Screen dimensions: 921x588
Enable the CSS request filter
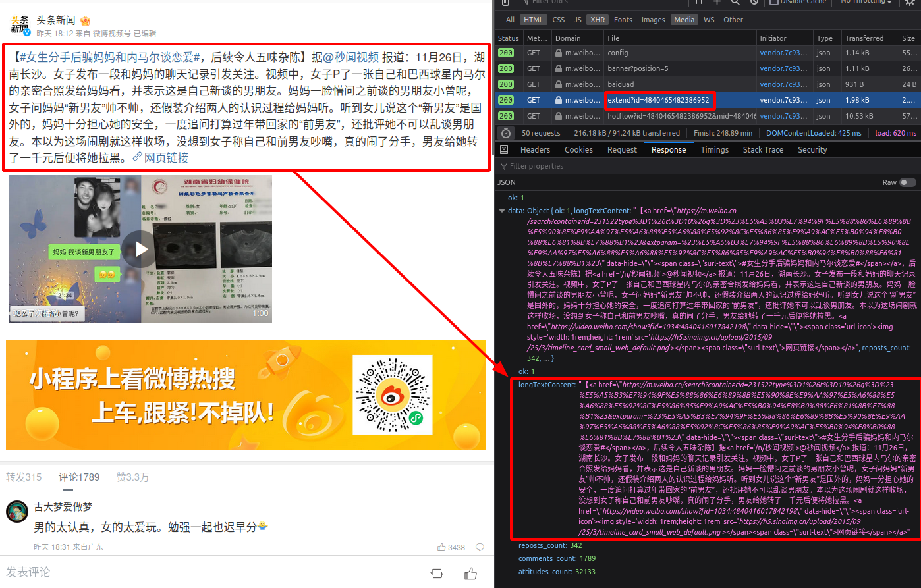559,20
